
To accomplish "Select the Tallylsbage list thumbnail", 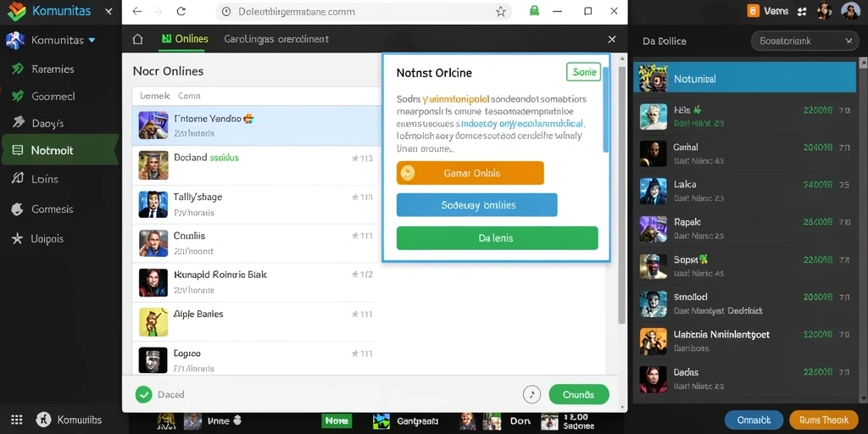I will 153,203.
